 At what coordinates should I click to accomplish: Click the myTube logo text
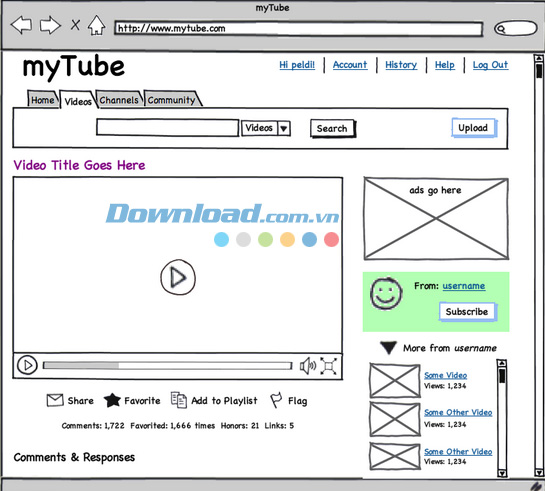pyautogui.click(x=74, y=67)
